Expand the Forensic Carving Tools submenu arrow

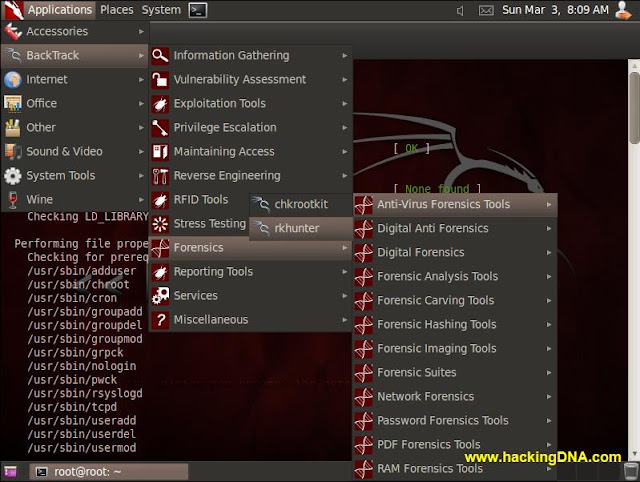549,301
